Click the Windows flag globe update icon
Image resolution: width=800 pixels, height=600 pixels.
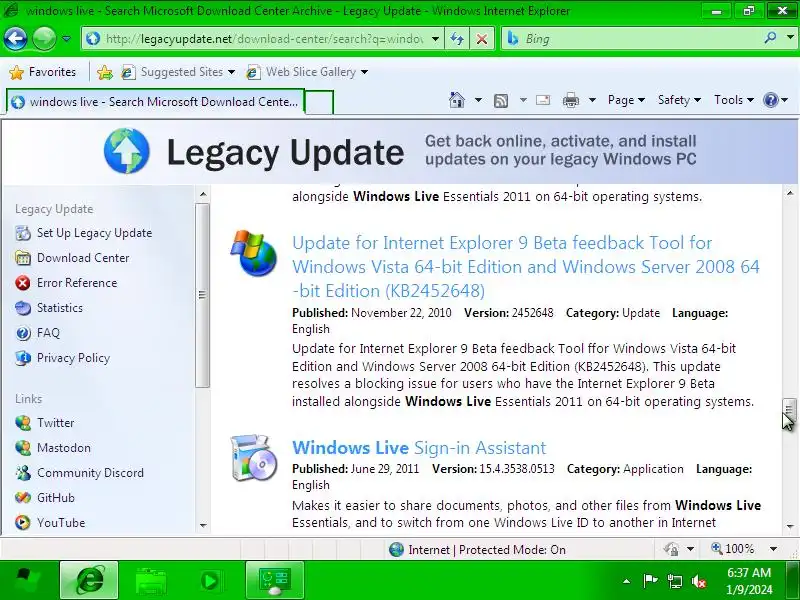(x=254, y=253)
